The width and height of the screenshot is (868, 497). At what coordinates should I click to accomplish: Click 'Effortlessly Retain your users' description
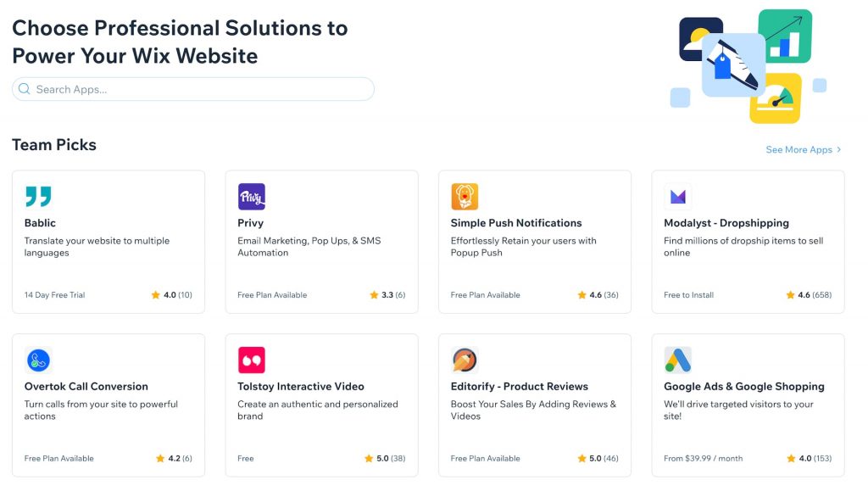(x=523, y=247)
